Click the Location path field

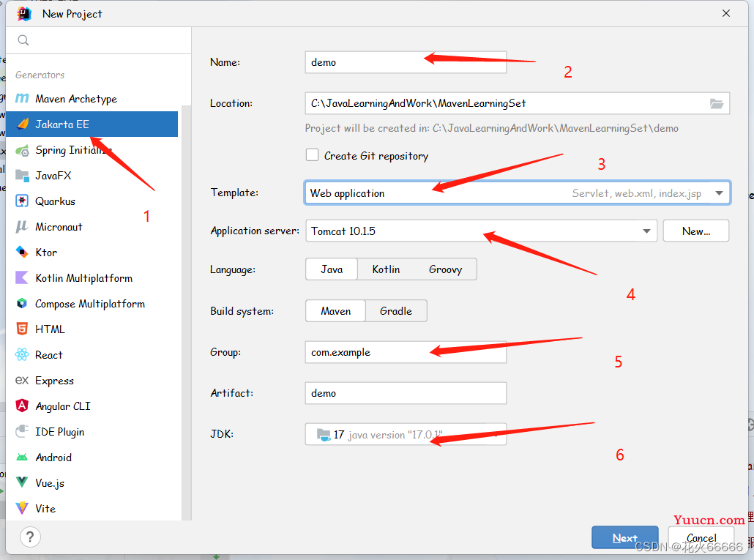(517, 103)
